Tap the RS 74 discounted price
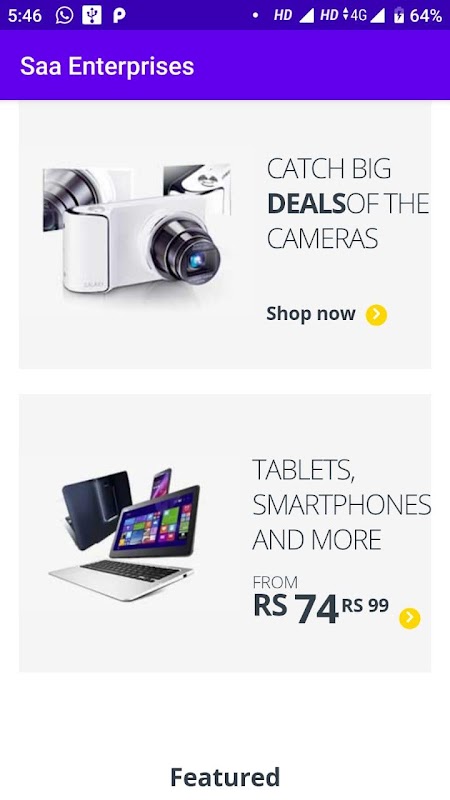The image size is (450, 800). click(x=296, y=608)
